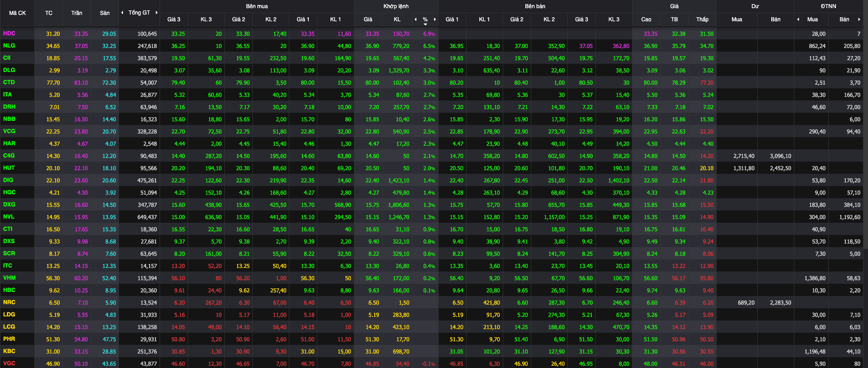Click Mua header under Dư group
This screenshot has width=868, height=368.
[x=737, y=19]
